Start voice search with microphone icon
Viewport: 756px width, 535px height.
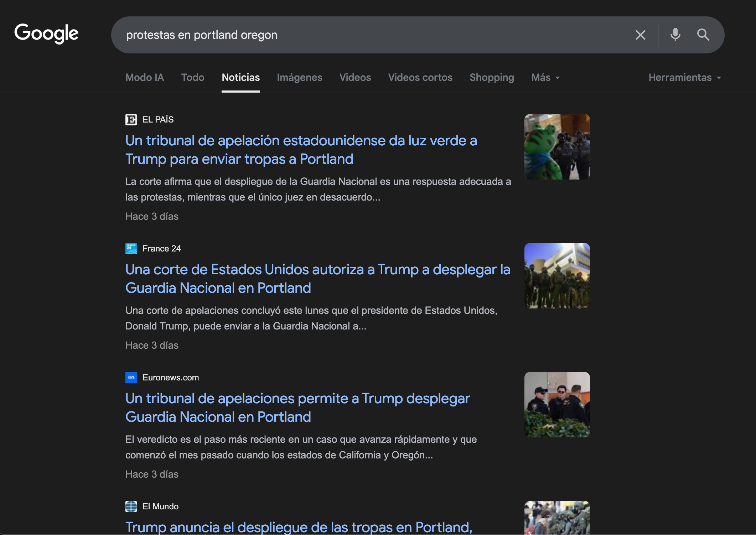pos(675,35)
